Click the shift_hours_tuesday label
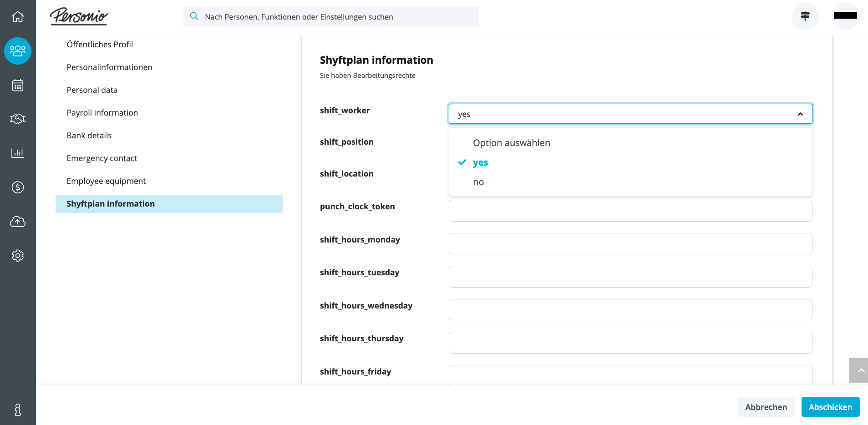The height and width of the screenshot is (425, 868). pyautogui.click(x=359, y=273)
